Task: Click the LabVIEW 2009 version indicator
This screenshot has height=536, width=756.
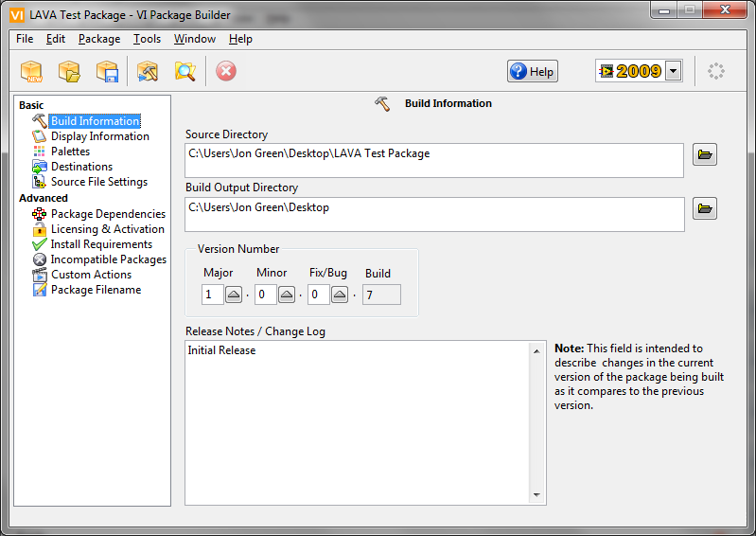Action: [x=631, y=71]
